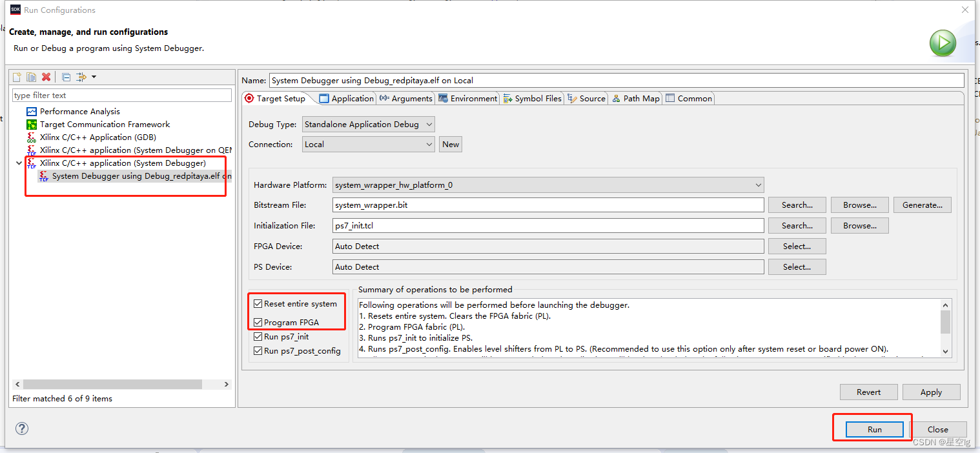The width and height of the screenshot is (980, 453).
Task: Click the Initialization File text field
Action: click(x=548, y=225)
